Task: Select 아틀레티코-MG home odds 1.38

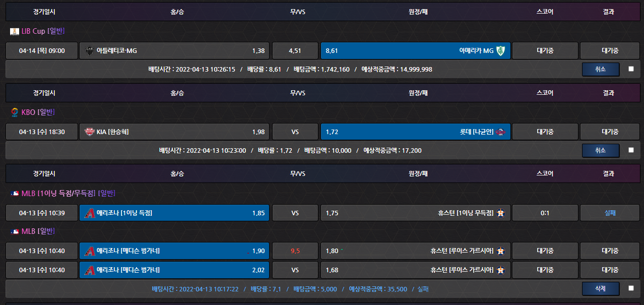Action: [174, 50]
